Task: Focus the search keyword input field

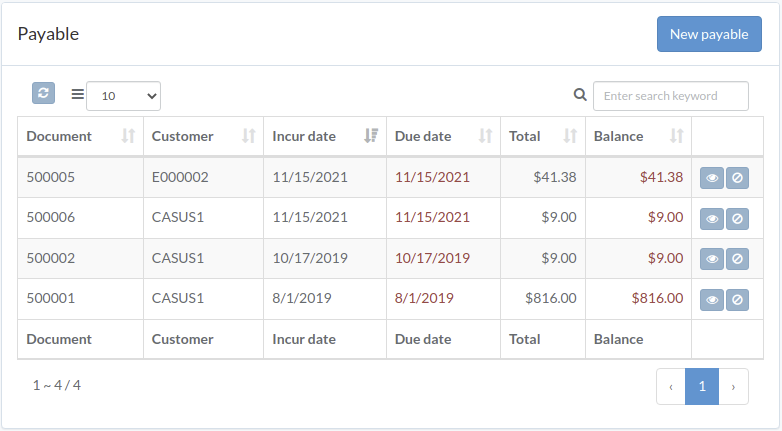Action: pyautogui.click(x=671, y=96)
